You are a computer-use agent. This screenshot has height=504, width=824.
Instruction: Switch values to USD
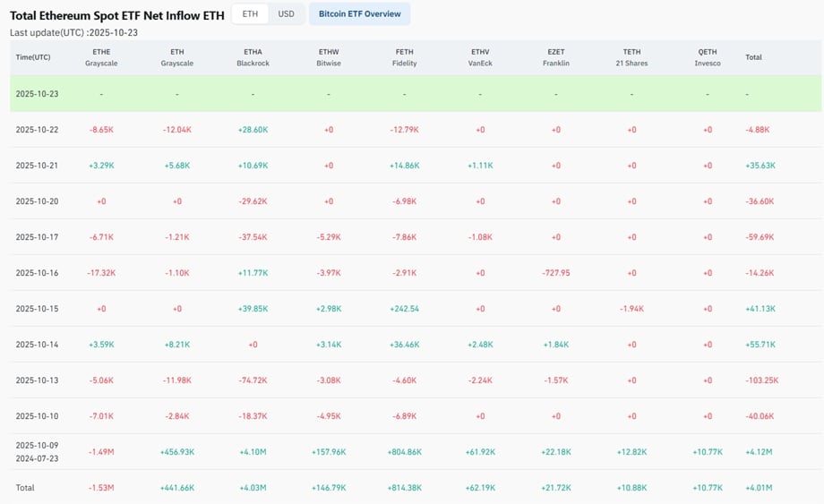(x=286, y=14)
